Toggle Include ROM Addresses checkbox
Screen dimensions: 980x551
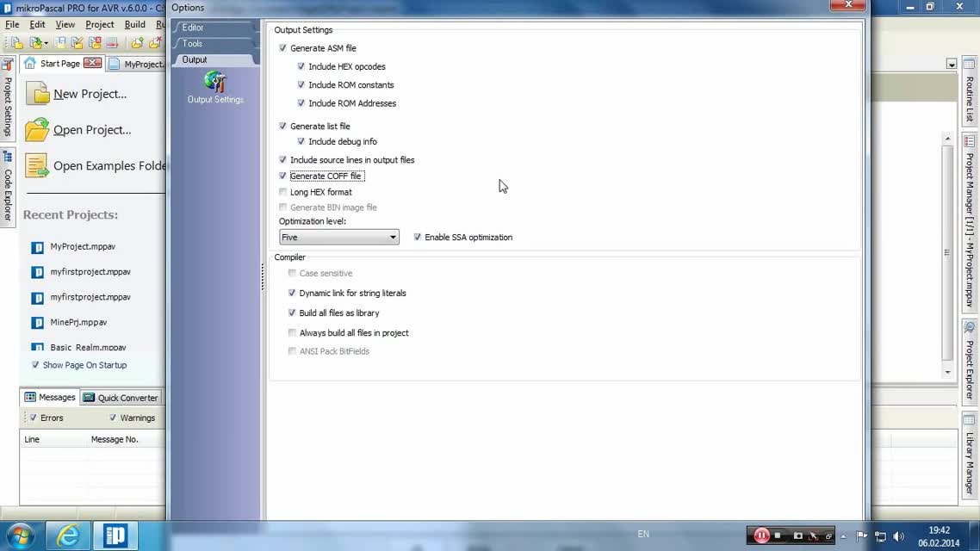pos(301,103)
